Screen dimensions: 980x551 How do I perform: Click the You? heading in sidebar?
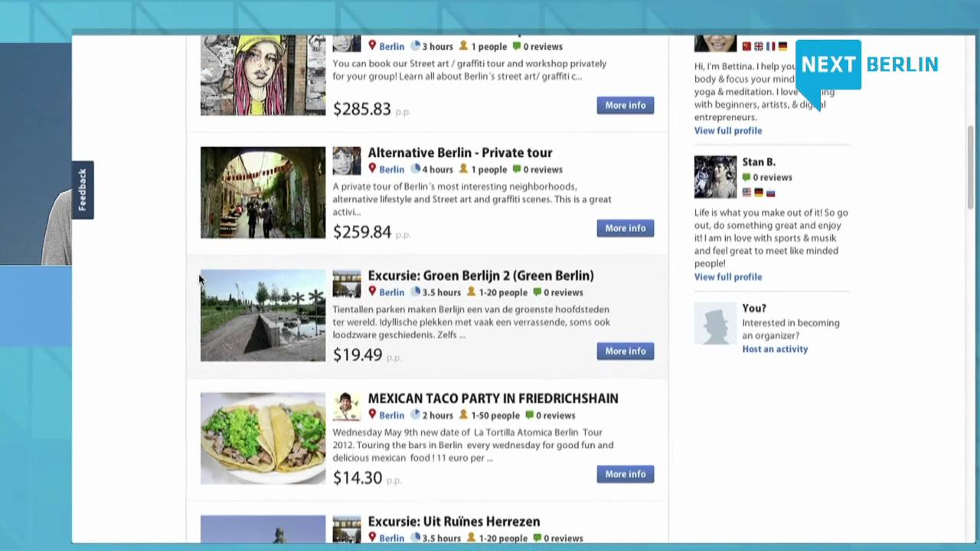click(754, 308)
